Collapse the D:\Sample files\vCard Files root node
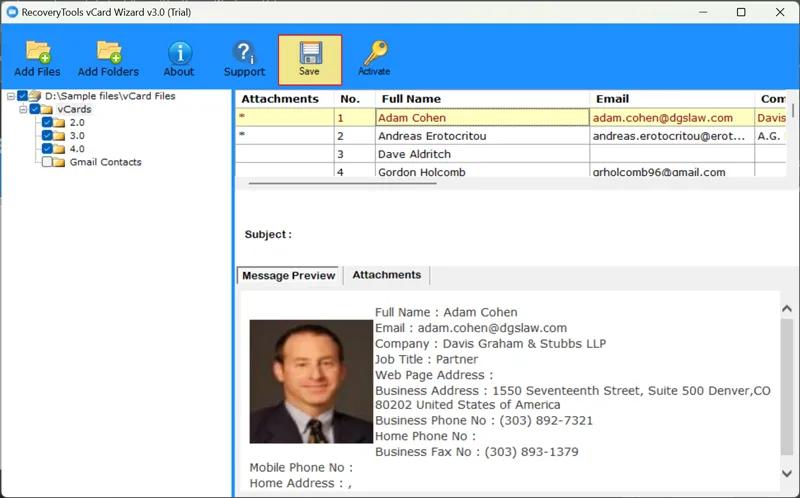The width and height of the screenshot is (800, 498). click(x=9, y=96)
